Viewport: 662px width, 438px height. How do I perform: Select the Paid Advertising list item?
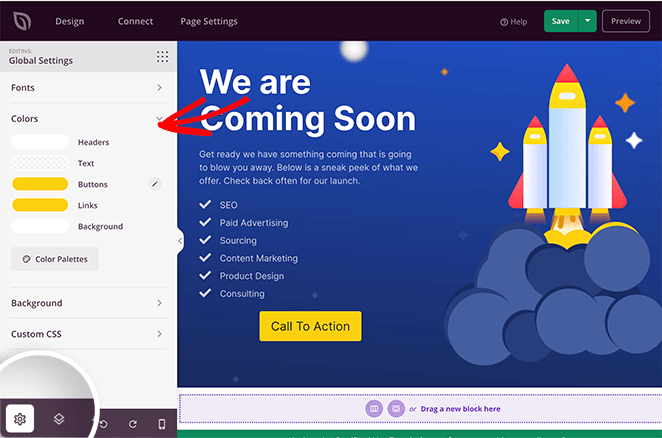point(244,223)
